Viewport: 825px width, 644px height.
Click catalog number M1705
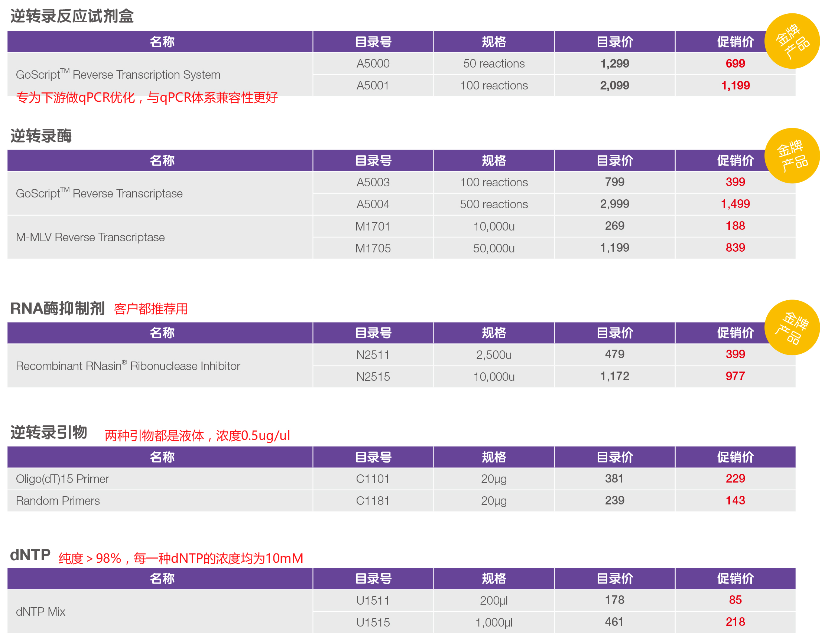tap(373, 248)
